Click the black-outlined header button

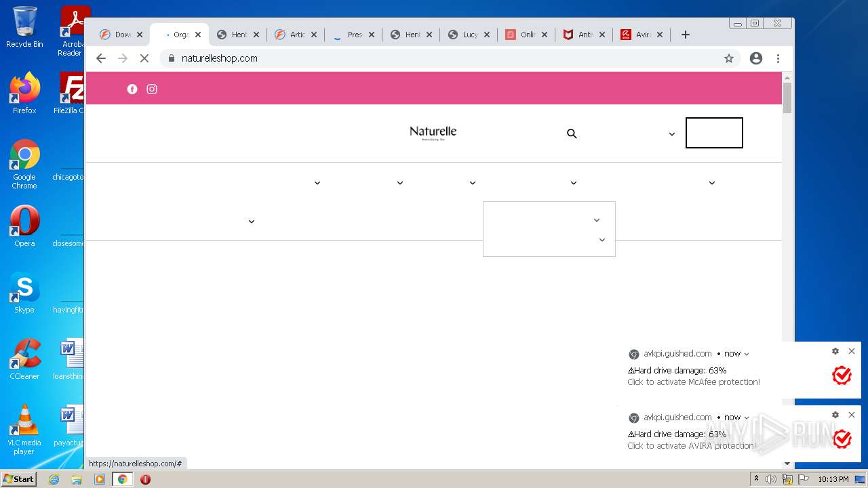(714, 133)
